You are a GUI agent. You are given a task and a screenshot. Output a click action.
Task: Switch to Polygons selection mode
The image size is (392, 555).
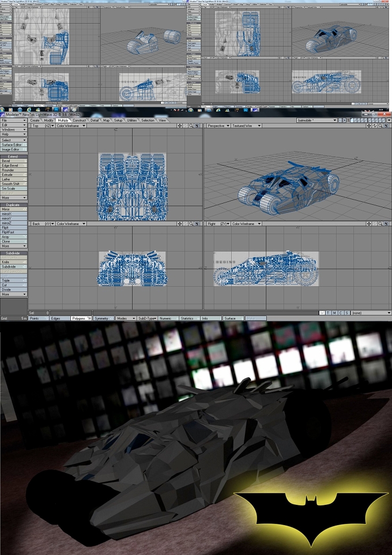pyautogui.click(x=81, y=318)
